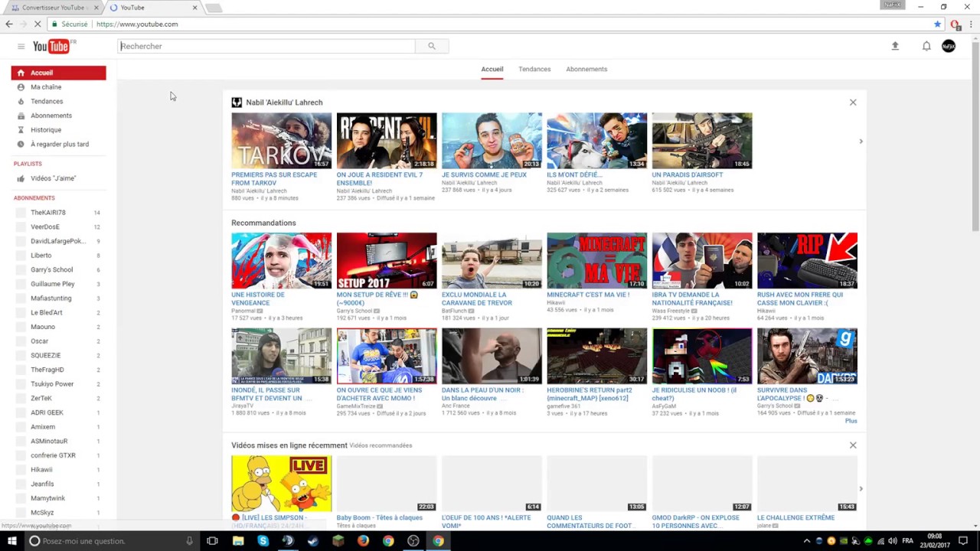Open JE SURVIS COMME JE PEUX title

click(484, 174)
